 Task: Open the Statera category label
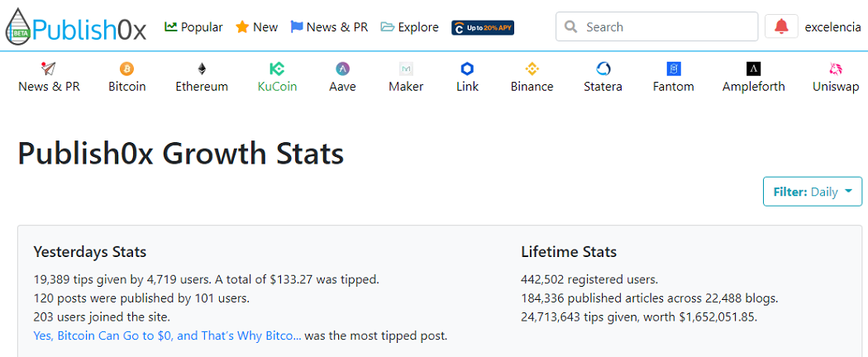pos(603,87)
